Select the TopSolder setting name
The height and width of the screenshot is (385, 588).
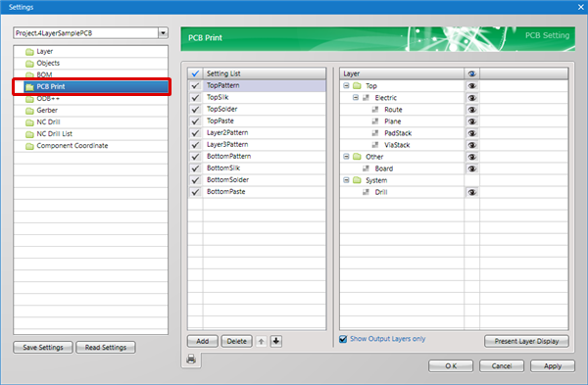222,109
